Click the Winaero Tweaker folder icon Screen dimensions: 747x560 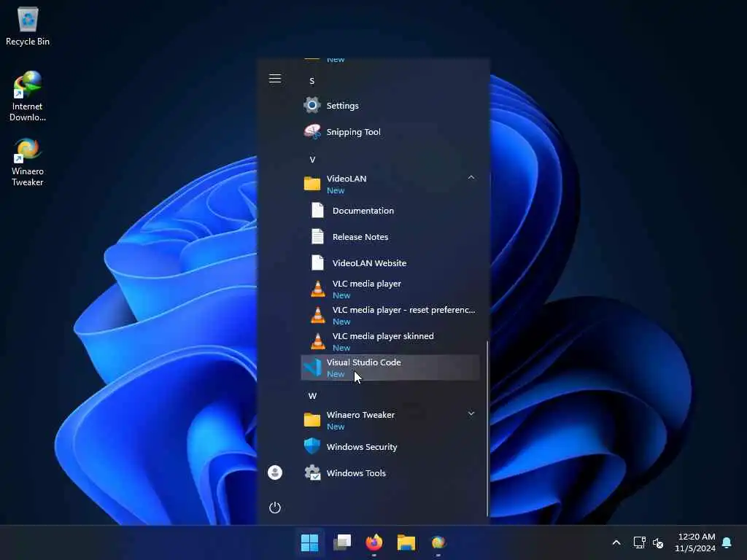click(312, 420)
